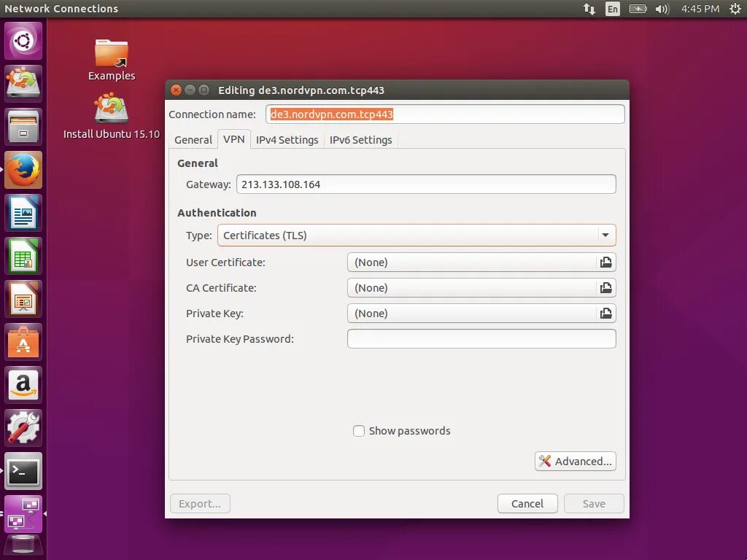Select the VPN tab

(234, 139)
